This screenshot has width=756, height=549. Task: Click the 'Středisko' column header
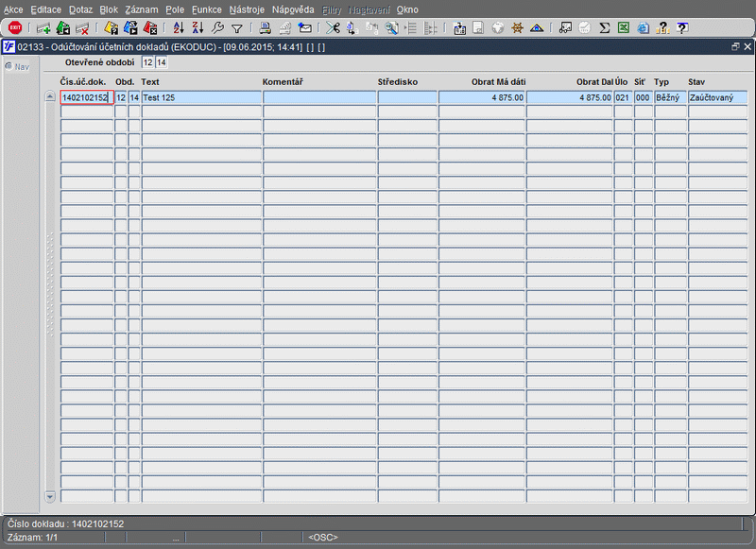click(398, 82)
